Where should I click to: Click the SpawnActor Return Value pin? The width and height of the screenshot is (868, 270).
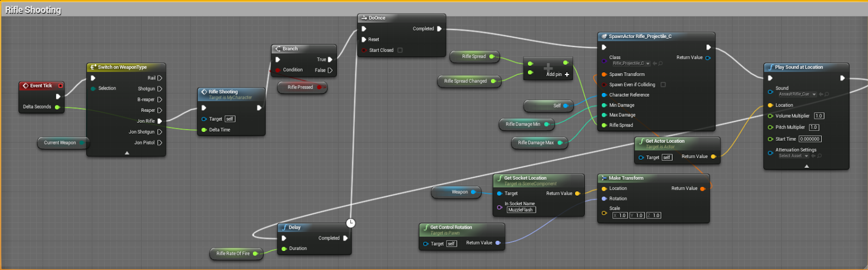(708, 58)
